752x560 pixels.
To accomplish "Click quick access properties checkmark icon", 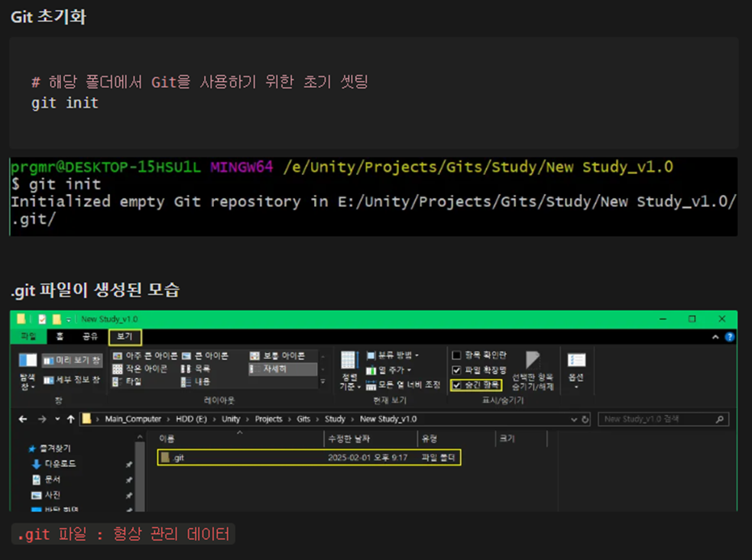I will point(42,319).
